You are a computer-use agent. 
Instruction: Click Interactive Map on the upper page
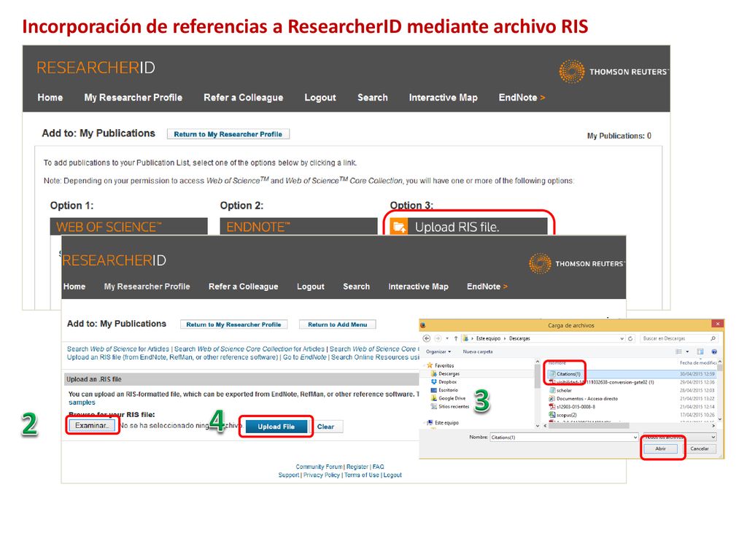[x=443, y=97]
